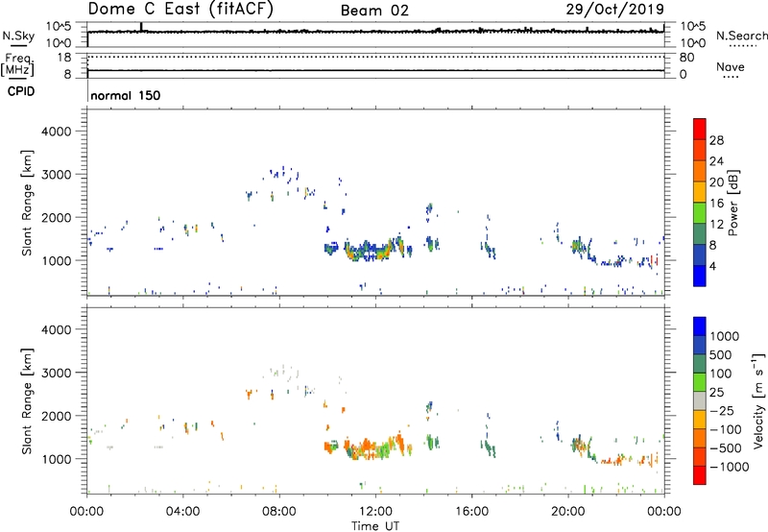This screenshot has width=768, height=532.
Task: Select the "normal 150" CPID value
Action: (x=126, y=95)
